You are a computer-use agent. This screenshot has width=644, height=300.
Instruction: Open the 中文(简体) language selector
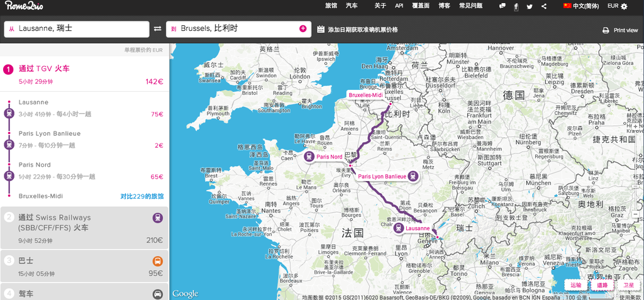click(586, 6)
